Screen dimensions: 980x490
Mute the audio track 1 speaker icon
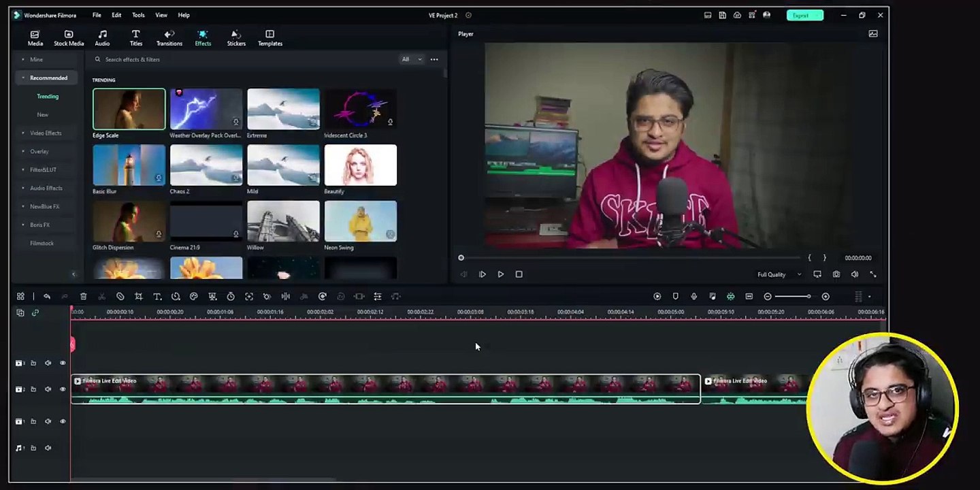[x=48, y=448]
